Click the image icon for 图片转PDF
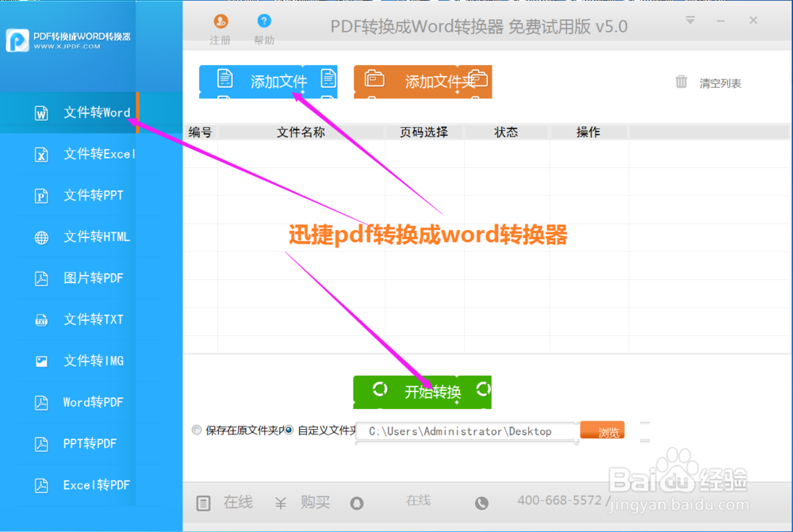 (x=40, y=278)
